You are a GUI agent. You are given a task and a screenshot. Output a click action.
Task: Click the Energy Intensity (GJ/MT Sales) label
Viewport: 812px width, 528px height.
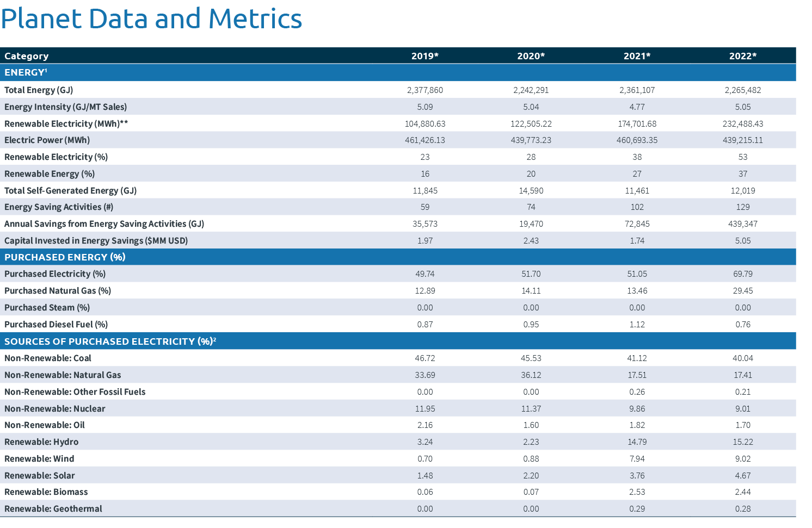65,107
